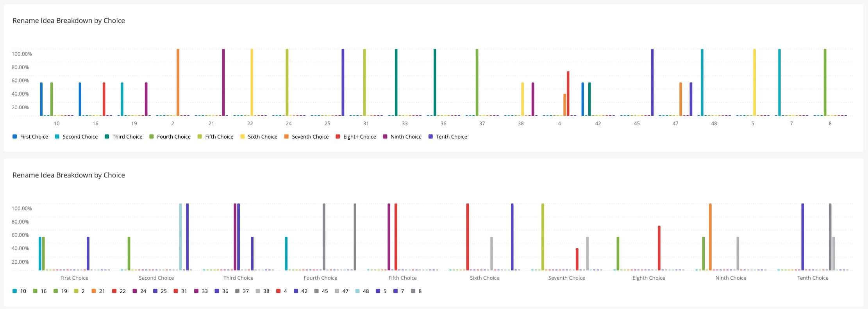Screen dimensions: 868x309
Task: Toggle series 7 in the numbered legend
Action: [399, 291]
